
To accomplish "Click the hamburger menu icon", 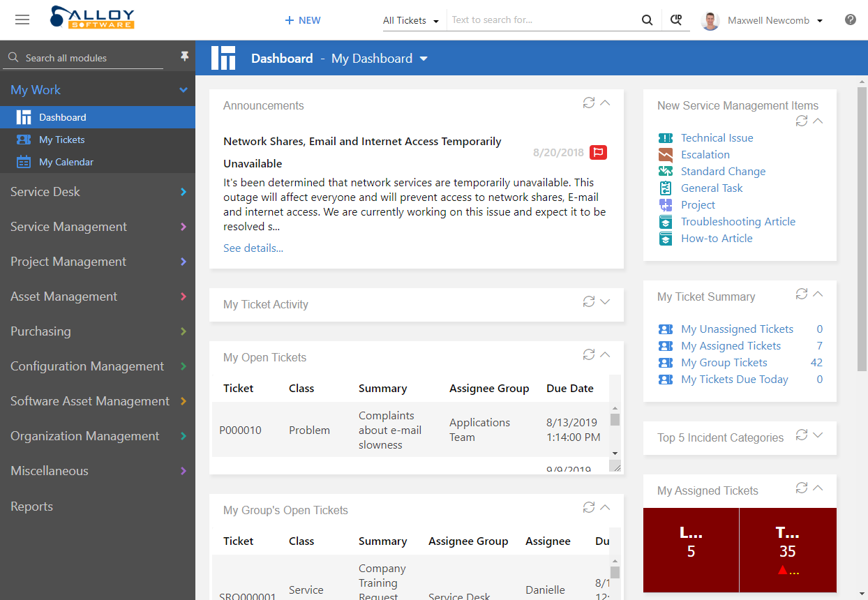I will (22, 20).
